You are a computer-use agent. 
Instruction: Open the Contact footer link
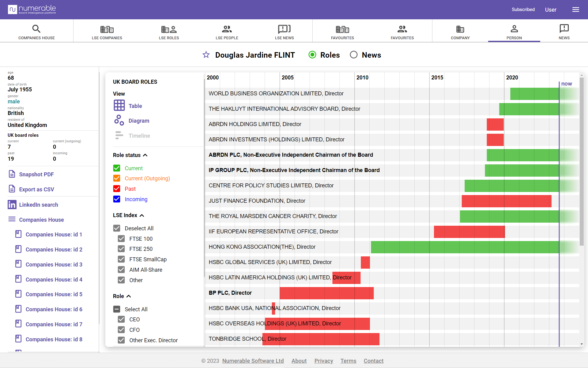[x=373, y=361]
